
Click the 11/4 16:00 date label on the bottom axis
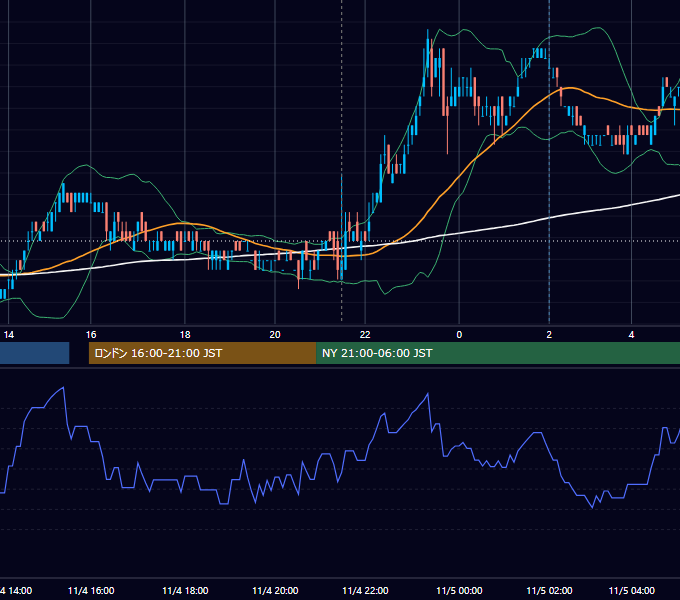91,591
